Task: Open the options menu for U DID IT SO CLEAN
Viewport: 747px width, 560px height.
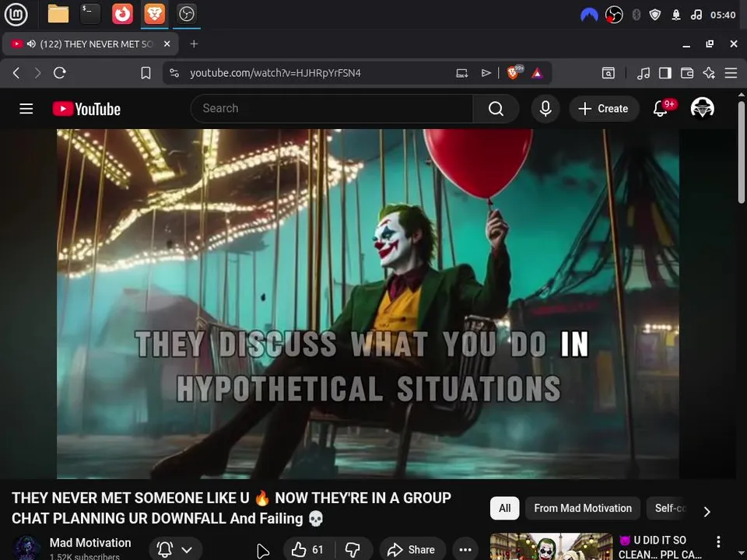Action: 718,541
